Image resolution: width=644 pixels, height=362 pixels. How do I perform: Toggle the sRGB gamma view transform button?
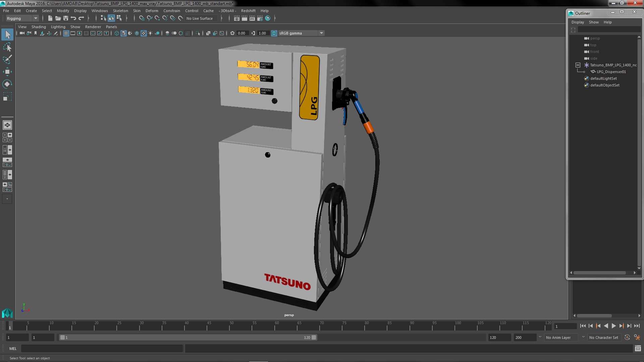point(274,33)
